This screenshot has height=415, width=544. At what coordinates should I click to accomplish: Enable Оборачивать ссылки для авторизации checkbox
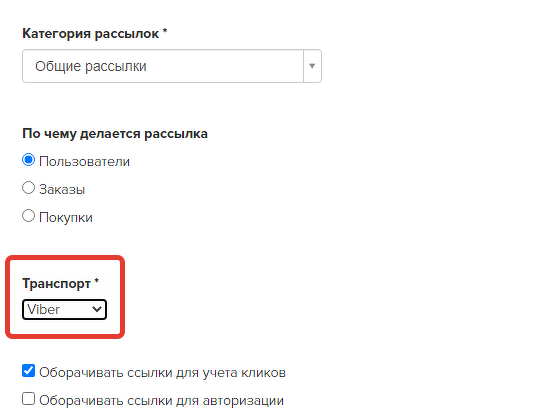click(x=28, y=399)
